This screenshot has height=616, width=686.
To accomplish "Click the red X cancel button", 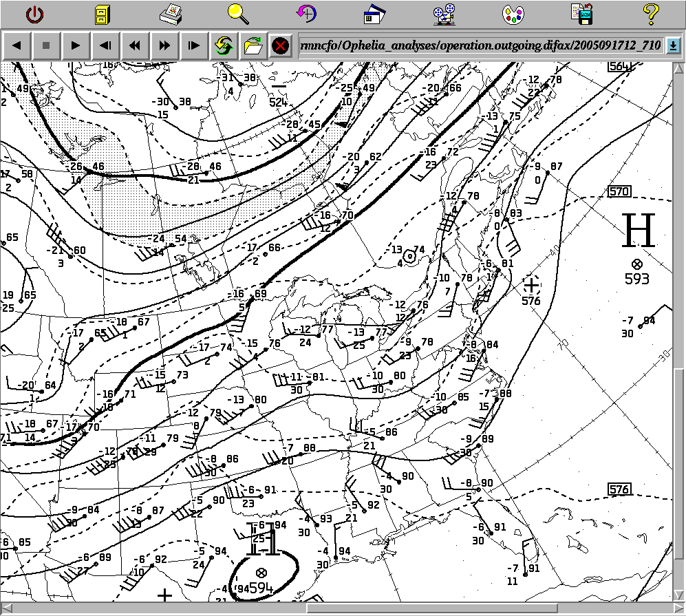I will click(x=280, y=46).
